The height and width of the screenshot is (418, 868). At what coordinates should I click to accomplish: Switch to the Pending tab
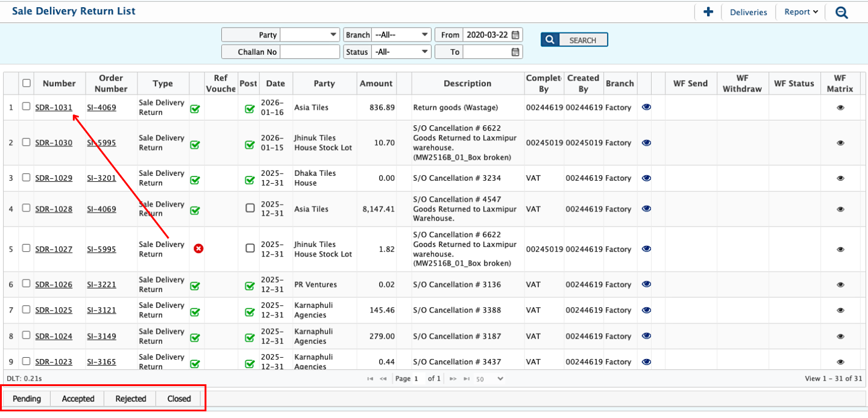click(27, 399)
